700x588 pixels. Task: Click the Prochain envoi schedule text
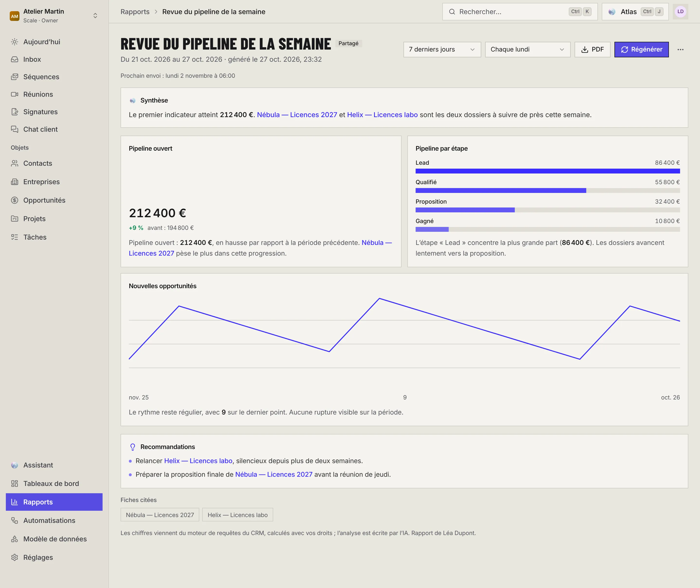click(x=178, y=76)
